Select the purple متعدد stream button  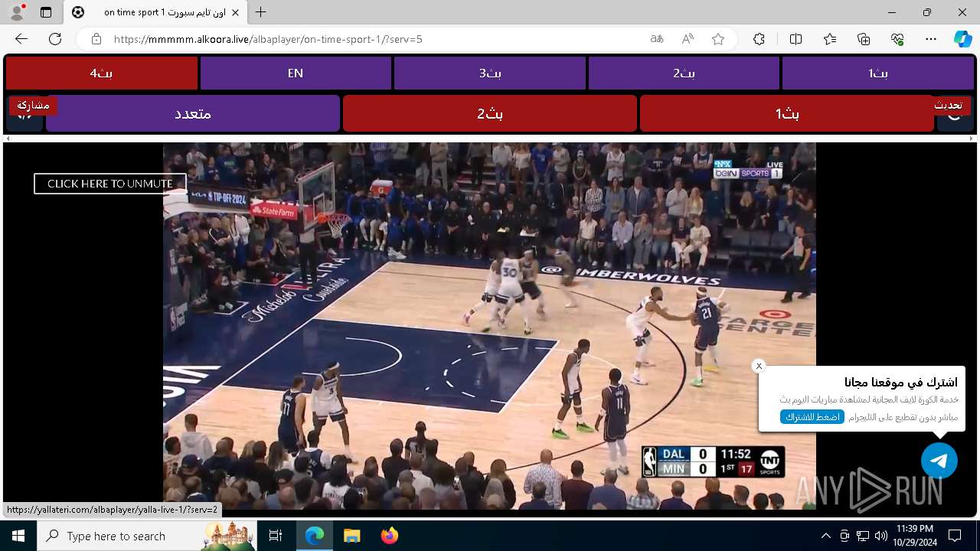pyautogui.click(x=193, y=113)
